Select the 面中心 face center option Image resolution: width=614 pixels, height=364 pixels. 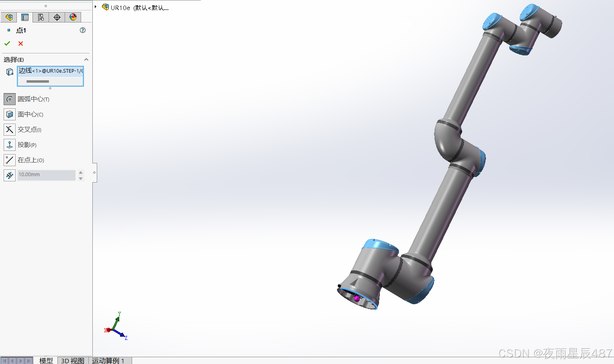click(x=10, y=114)
